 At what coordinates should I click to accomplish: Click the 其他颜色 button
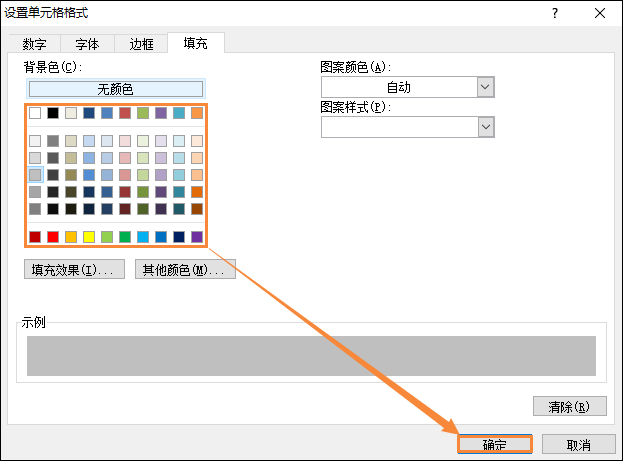[x=185, y=270]
